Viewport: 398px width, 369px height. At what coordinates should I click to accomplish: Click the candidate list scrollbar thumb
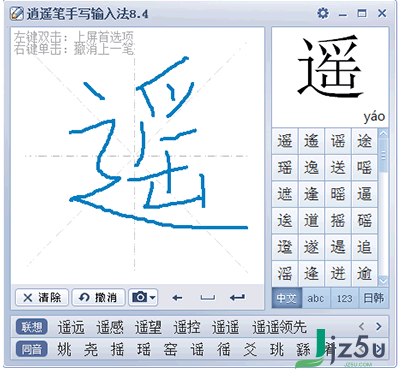point(383,155)
